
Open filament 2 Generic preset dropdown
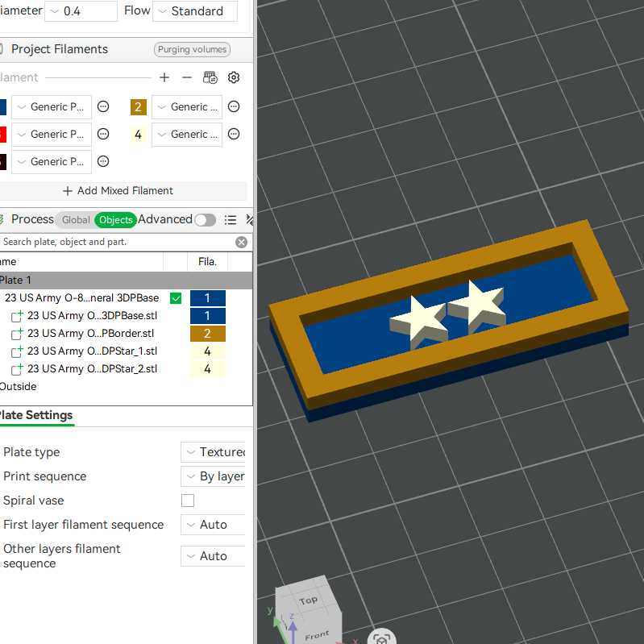(187, 106)
